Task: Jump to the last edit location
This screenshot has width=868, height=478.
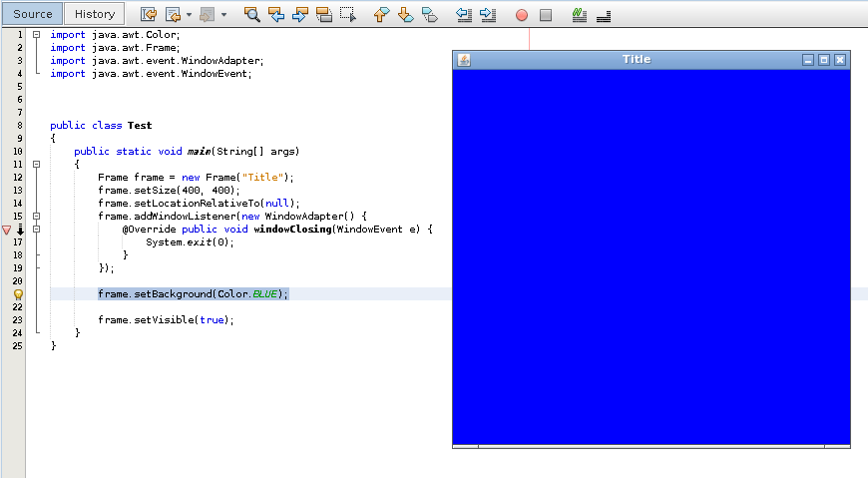Action: point(149,15)
